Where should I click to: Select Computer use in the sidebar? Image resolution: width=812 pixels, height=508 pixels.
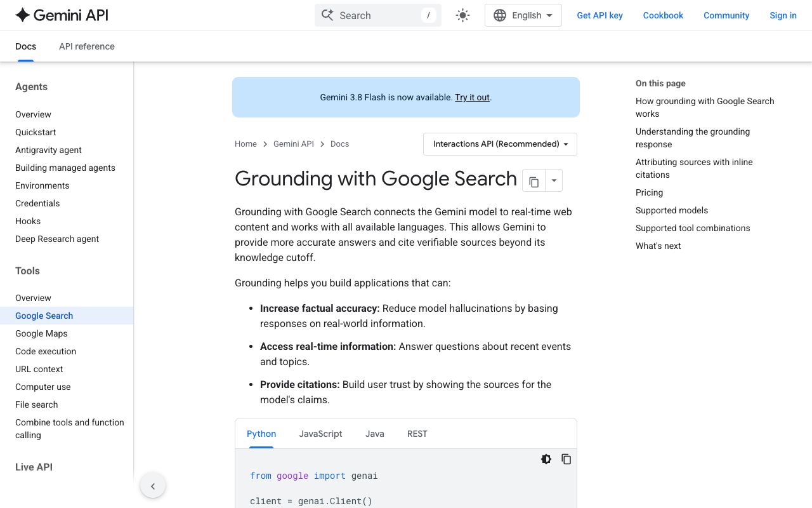point(43,387)
